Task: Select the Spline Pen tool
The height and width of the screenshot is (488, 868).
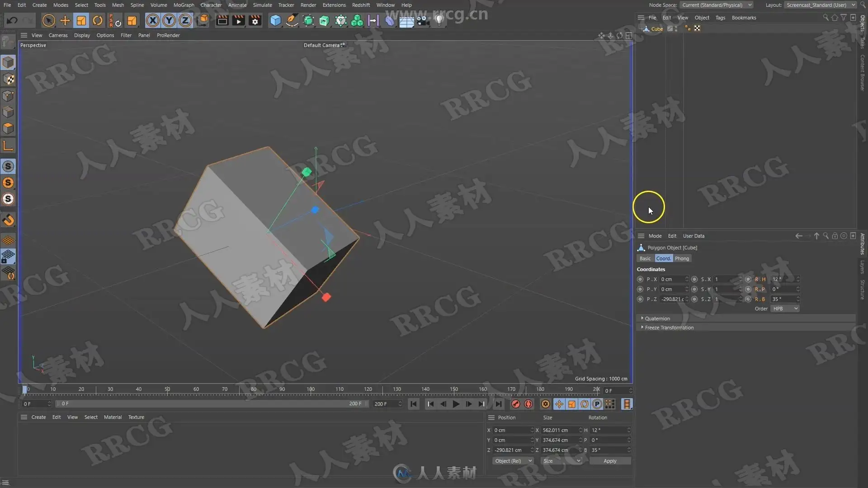Action: point(292,20)
